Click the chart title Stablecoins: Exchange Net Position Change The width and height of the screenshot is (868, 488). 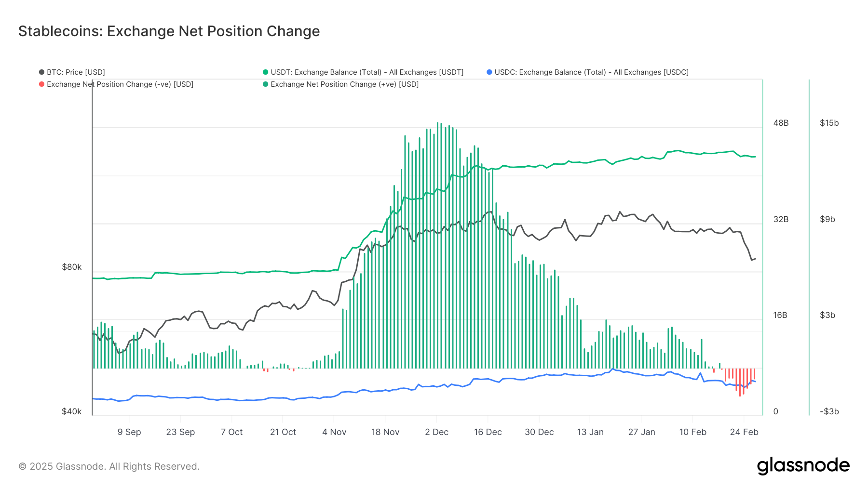pyautogui.click(x=169, y=31)
